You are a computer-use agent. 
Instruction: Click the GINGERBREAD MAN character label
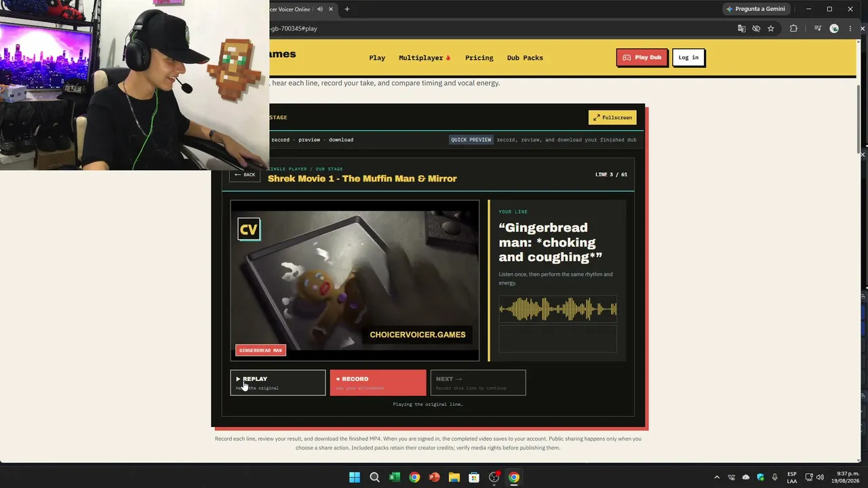pos(260,350)
